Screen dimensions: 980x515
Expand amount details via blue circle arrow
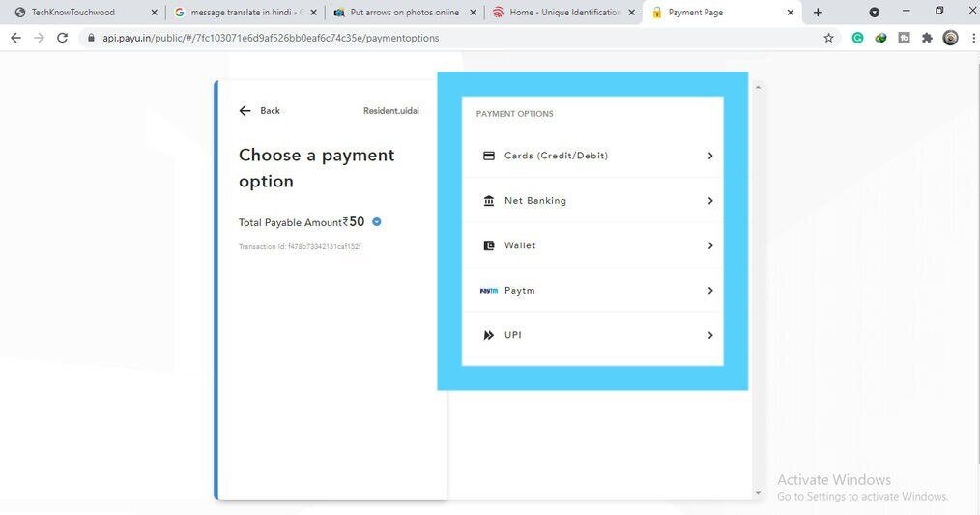377,222
